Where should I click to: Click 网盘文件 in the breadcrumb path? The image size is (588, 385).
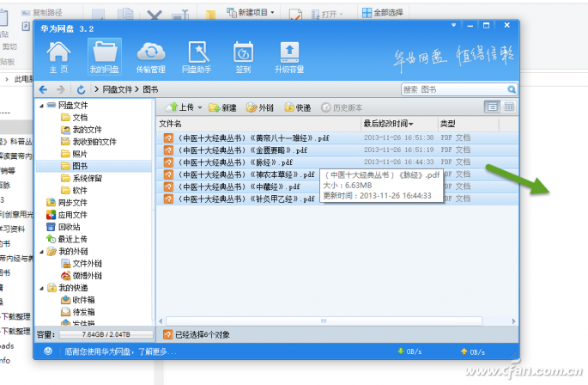[x=118, y=89]
